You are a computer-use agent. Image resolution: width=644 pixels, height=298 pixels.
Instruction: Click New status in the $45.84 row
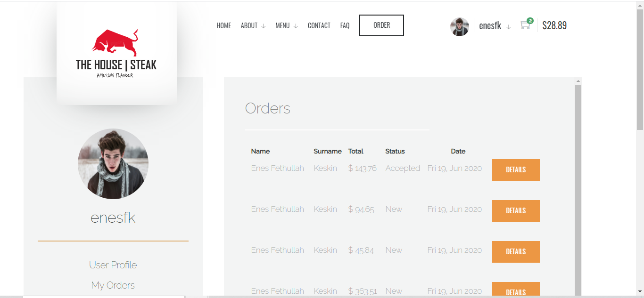394,250
